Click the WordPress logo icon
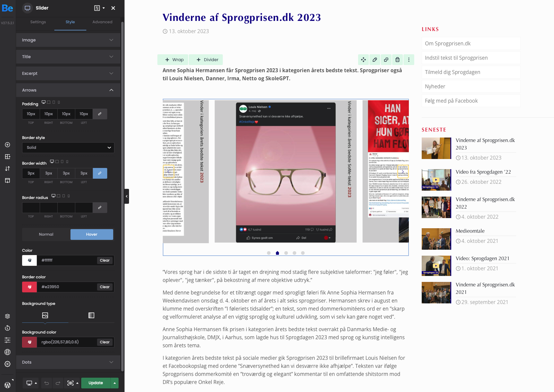554x392 pixels. [x=7, y=385]
